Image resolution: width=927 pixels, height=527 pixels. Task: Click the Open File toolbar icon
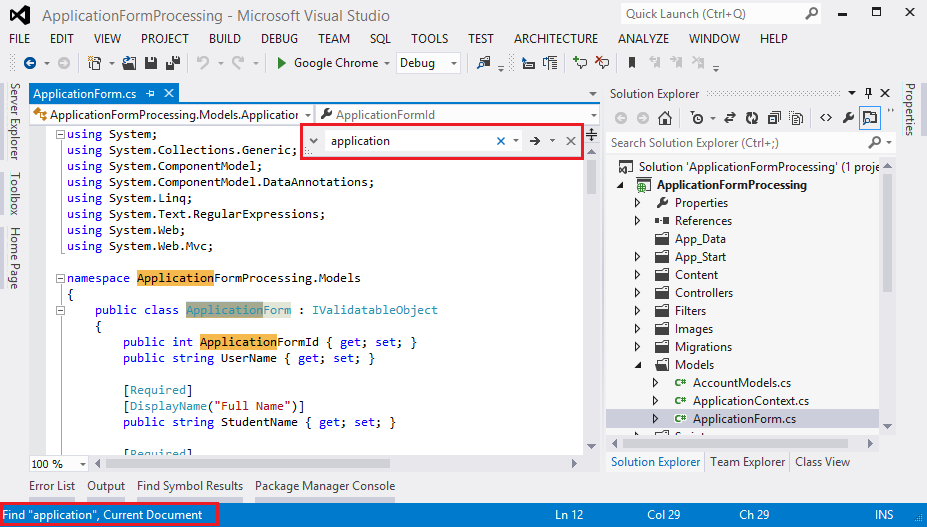click(x=129, y=63)
